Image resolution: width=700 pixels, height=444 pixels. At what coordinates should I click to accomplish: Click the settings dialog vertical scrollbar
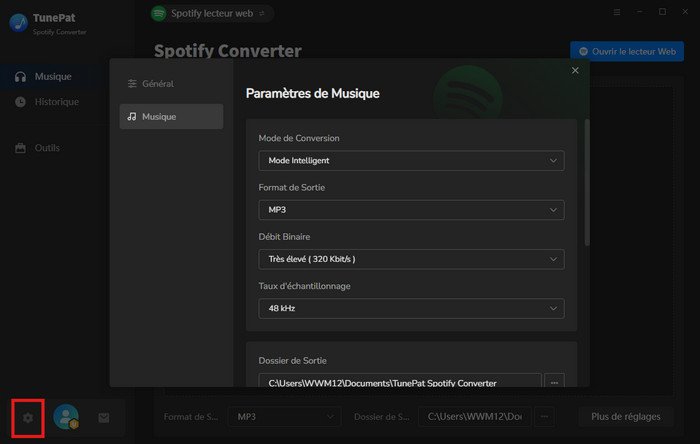587,182
